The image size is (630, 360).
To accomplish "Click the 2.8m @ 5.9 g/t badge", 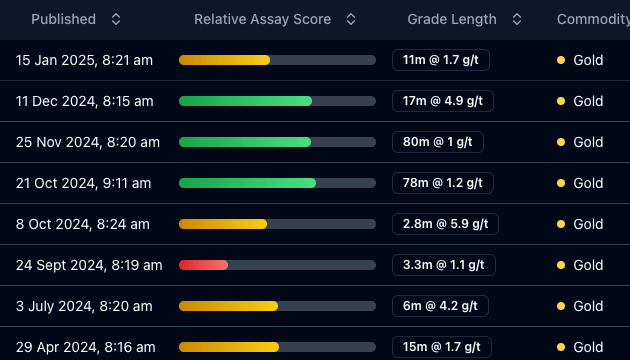I will click(445, 224).
